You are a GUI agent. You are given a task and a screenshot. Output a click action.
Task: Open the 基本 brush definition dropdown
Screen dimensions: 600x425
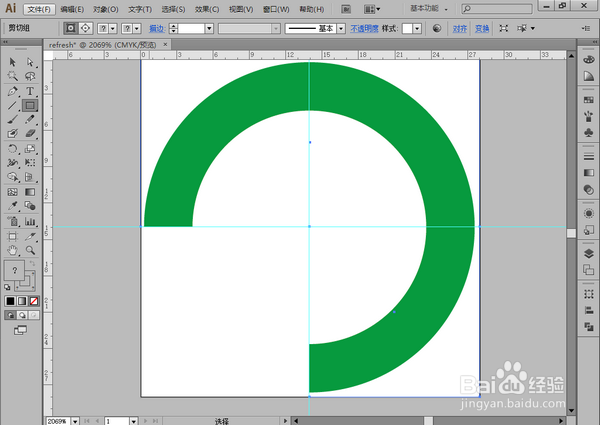341,28
